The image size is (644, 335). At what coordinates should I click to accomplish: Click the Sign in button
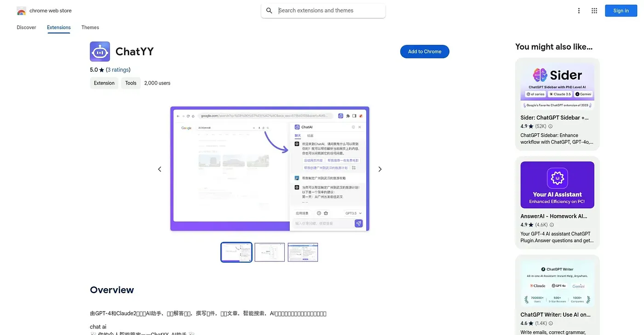click(x=621, y=11)
